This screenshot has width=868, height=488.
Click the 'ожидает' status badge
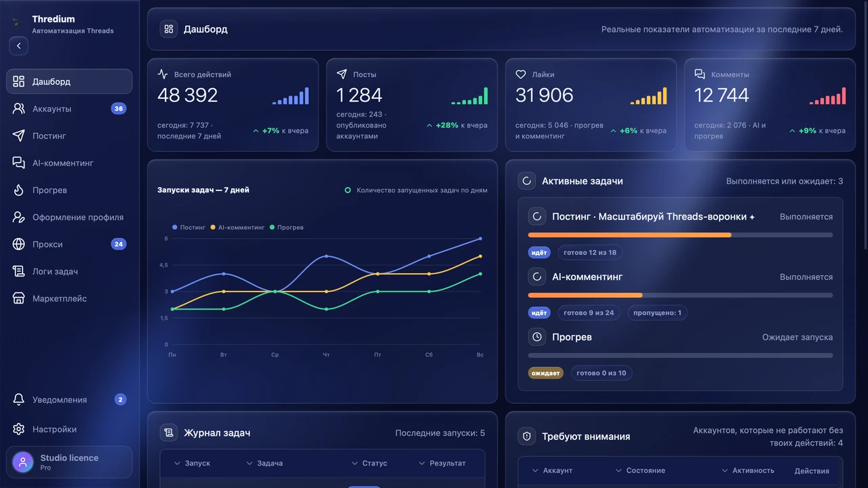pos(546,373)
